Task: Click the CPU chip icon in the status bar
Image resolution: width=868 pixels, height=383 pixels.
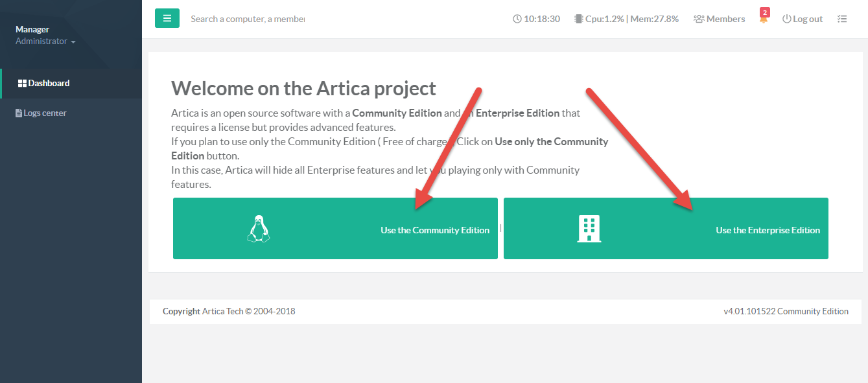Action: coord(578,19)
